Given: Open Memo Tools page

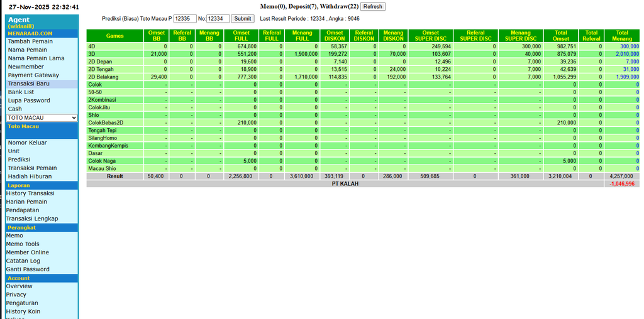Looking at the screenshot, I should click(23, 244).
